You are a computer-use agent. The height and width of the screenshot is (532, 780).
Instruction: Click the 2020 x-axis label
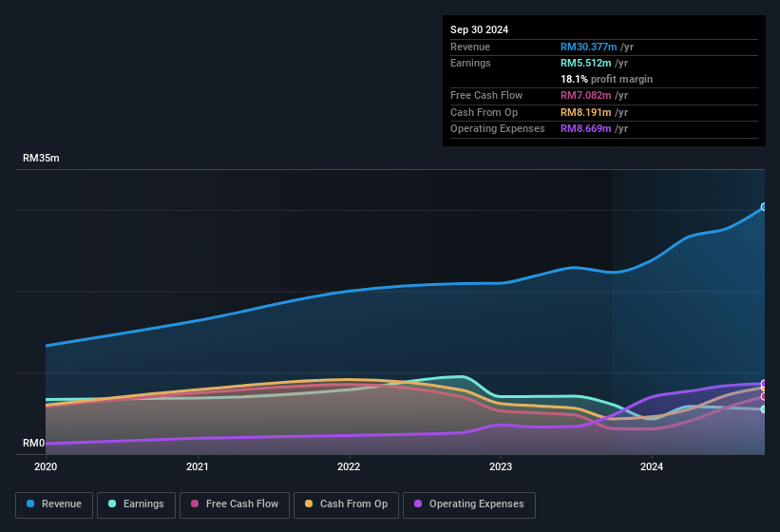46,466
